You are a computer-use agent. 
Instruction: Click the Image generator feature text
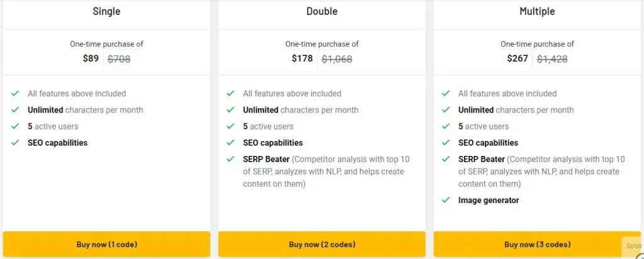[x=489, y=201]
